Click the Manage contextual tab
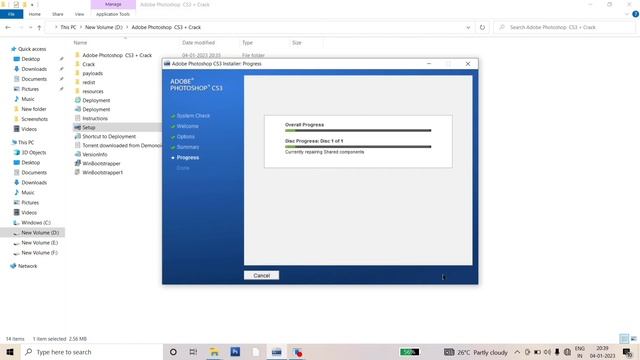Viewport: 640px width, 360px height. [113, 4]
